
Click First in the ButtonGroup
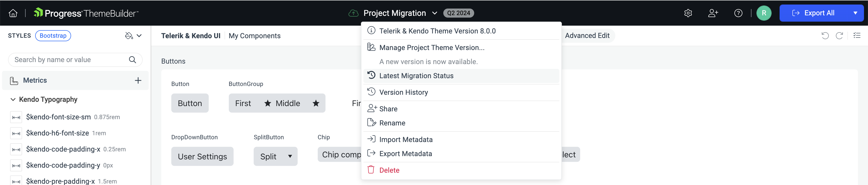243,103
